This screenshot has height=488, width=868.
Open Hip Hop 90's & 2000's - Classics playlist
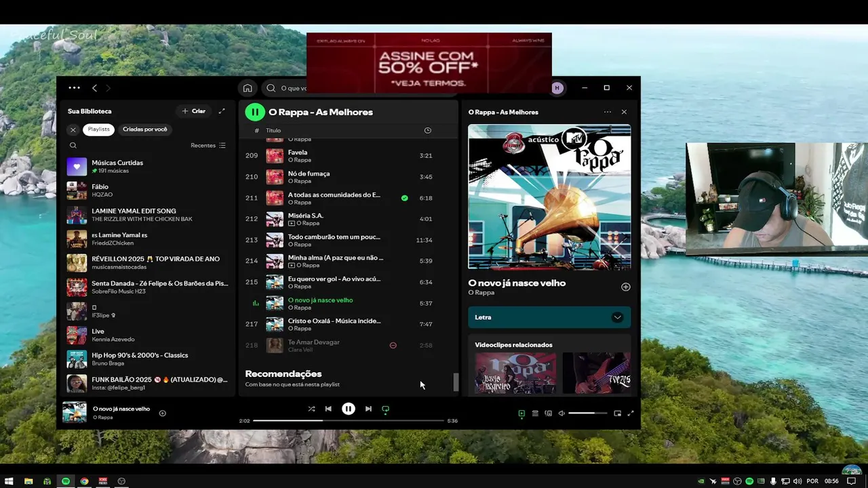point(148,359)
